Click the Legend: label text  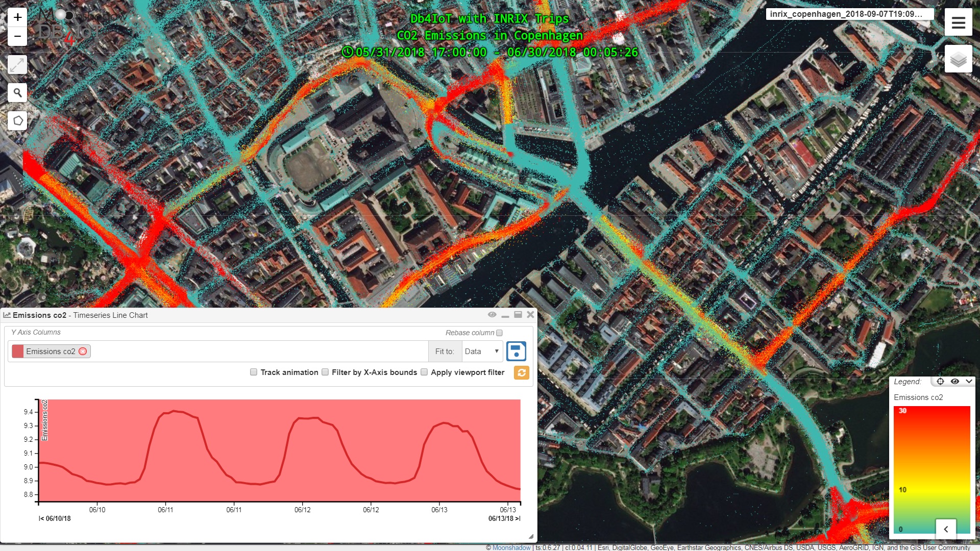pos(908,382)
